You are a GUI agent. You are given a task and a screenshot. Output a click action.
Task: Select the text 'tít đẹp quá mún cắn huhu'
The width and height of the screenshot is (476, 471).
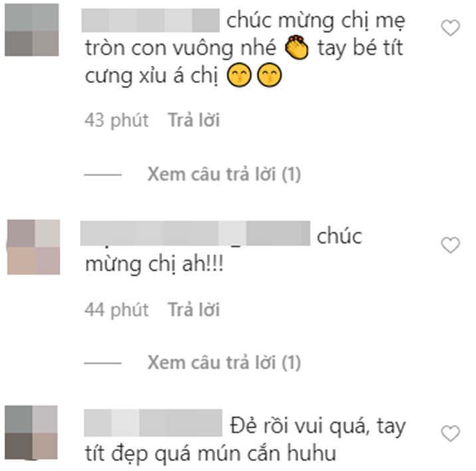211,454
